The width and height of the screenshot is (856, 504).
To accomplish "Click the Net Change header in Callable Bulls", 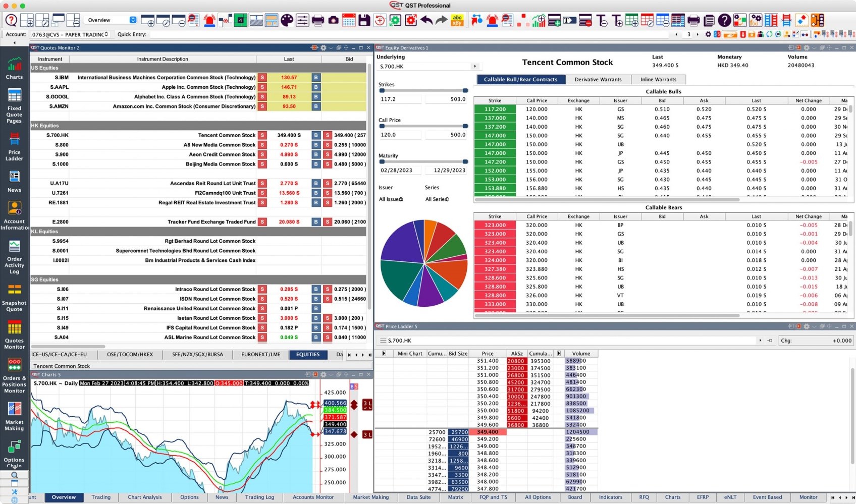I will point(809,100).
